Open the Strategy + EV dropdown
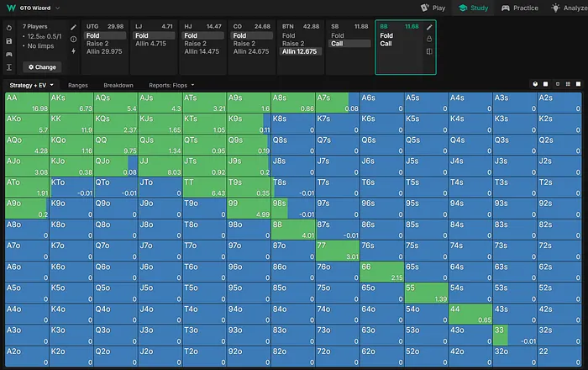588x370 pixels. [x=32, y=85]
